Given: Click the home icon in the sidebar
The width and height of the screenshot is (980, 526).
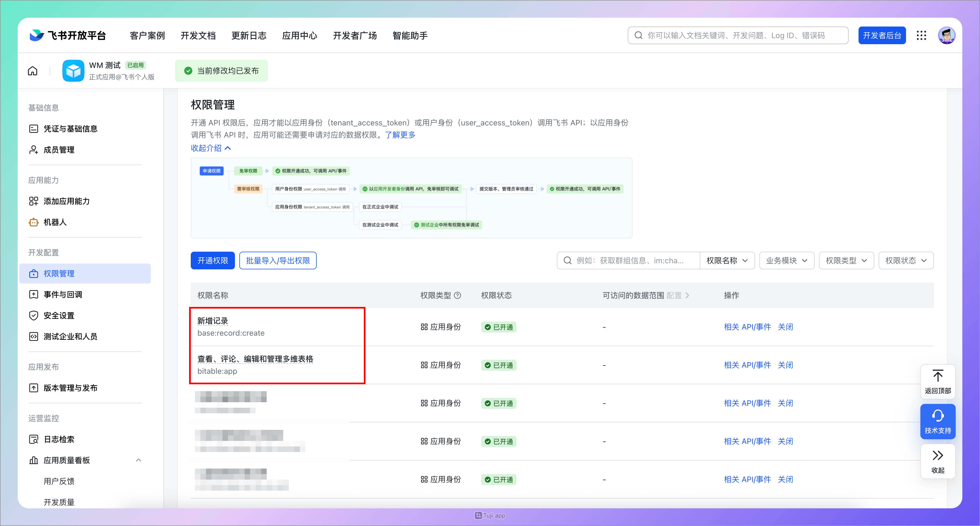Looking at the screenshot, I should [x=32, y=70].
